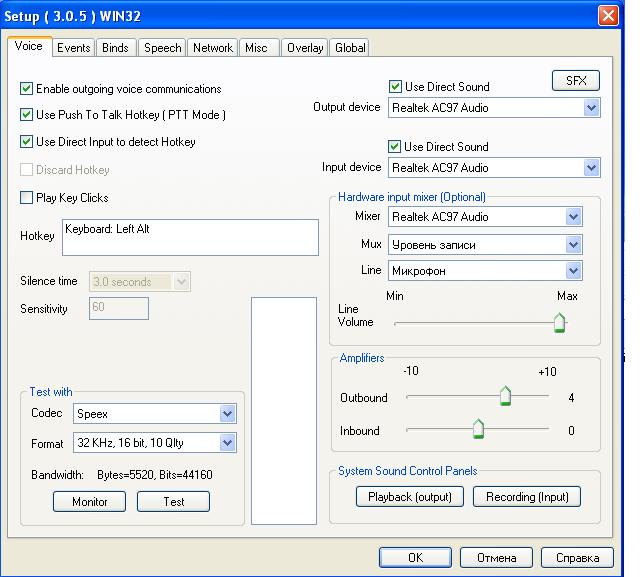Click the Bandwidth Bytes=5520, Bits=44160 text
The image size is (640, 577).
coord(155,475)
